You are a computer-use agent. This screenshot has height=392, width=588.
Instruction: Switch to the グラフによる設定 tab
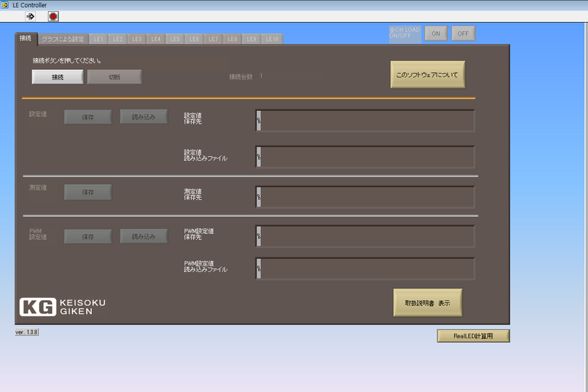coord(63,38)
